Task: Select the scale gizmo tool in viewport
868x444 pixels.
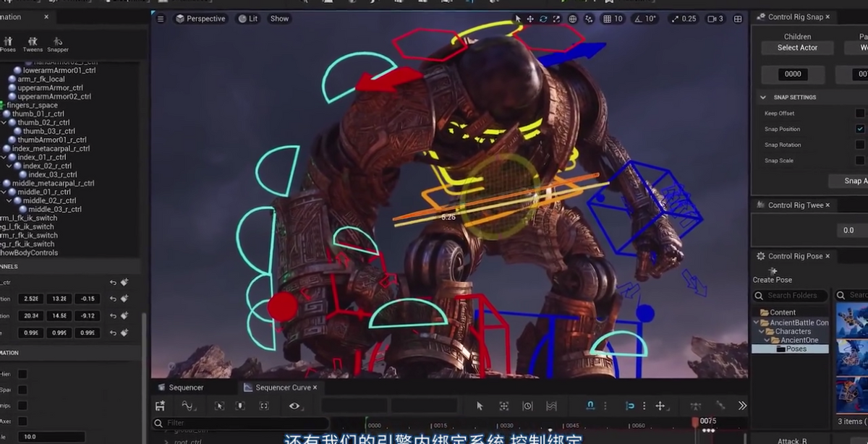Action: coord(556,19)
